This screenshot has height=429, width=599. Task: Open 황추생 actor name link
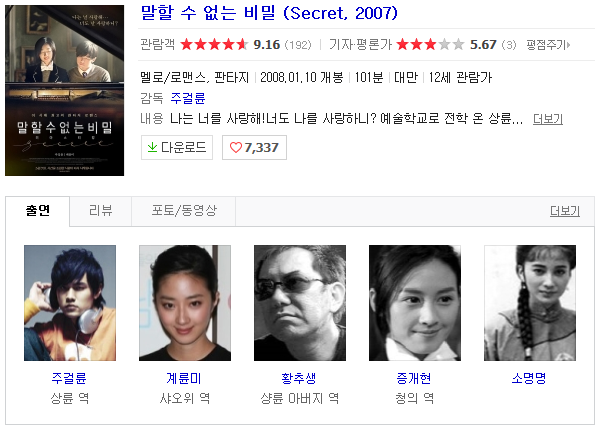299,378
